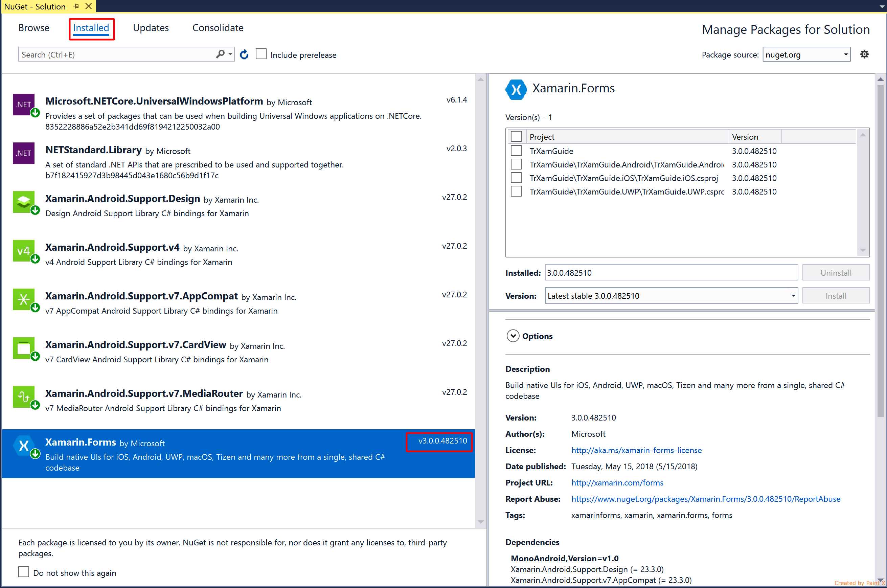The height and width of the screenshot is (588, 887).
Task: Expand the Options section
Action: [x=513, y=336]
